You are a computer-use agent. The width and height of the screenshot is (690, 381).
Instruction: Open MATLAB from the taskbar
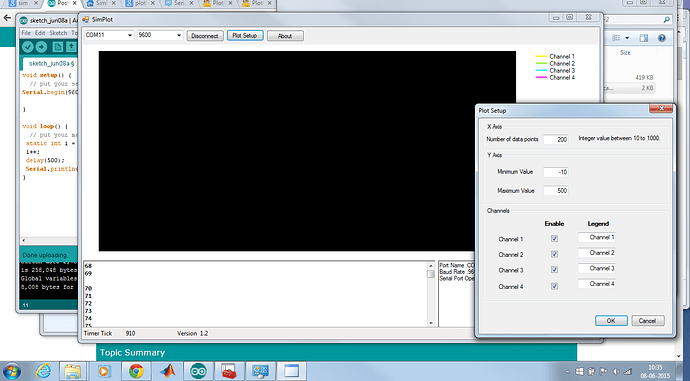(167, 371)
